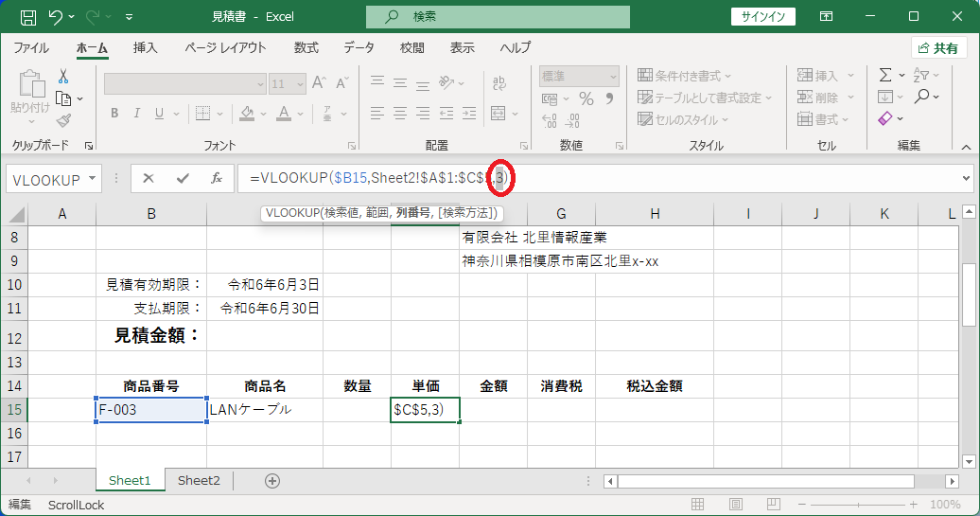
Task: Click the Clear eraser icon
Action: pos(885,118)
